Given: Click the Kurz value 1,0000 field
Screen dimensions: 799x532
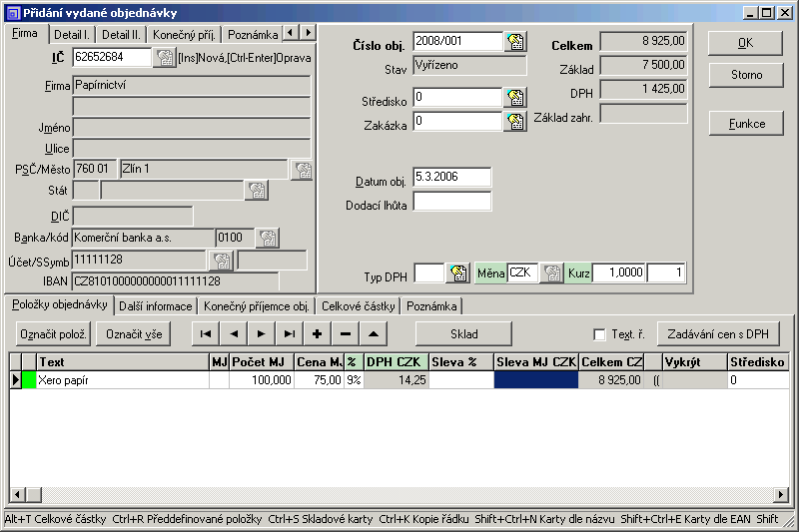Looking at the screenshot, I should coord(619,272).
